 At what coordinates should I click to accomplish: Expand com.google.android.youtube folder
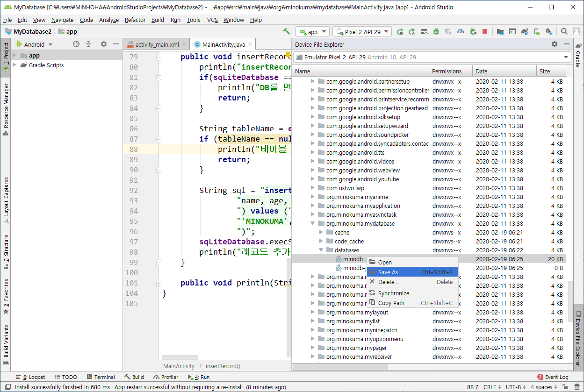[313, 179]
